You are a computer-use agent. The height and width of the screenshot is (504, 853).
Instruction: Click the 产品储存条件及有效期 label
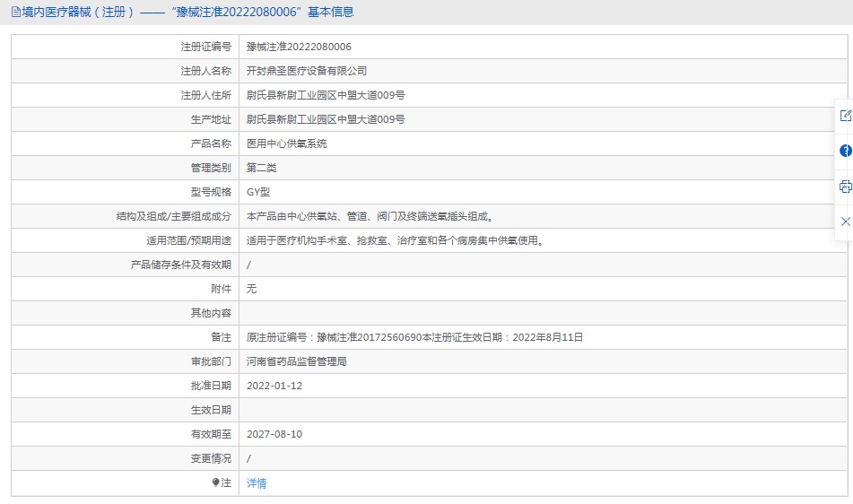[x=181, y=265]
